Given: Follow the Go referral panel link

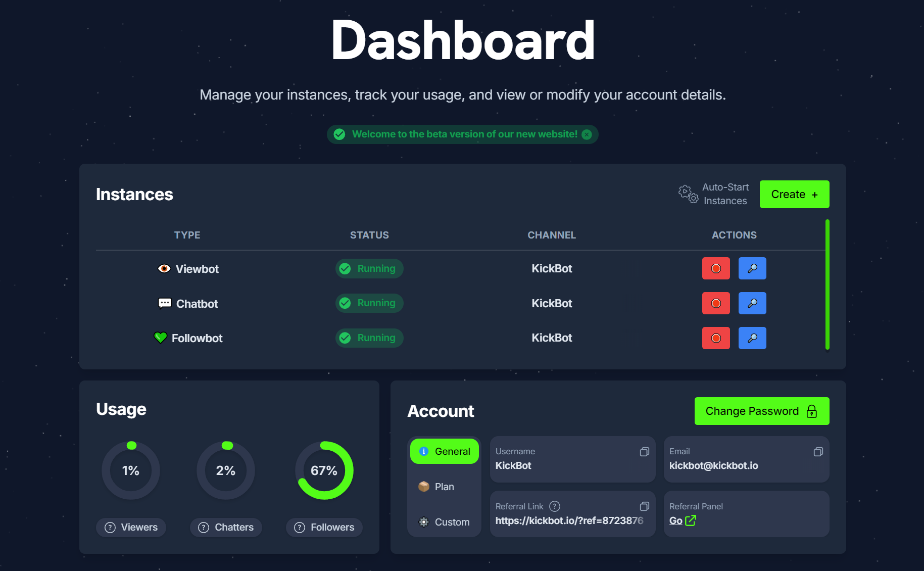Looking at the screenshot, I should (x=675, y=520).
